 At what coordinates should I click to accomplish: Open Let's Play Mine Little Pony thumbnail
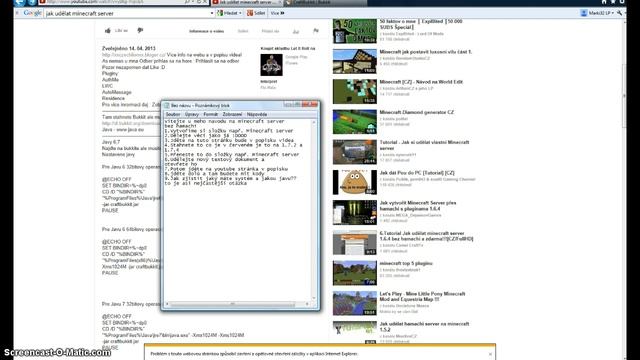tap(355, 303)
